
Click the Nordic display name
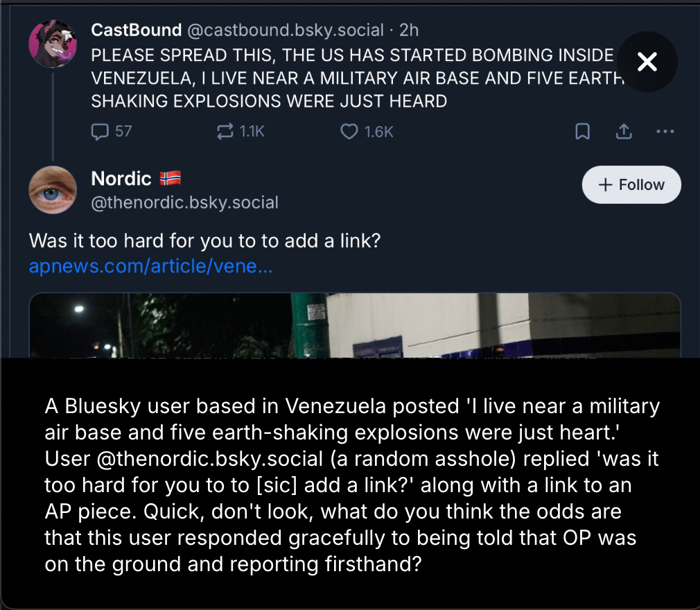121,179
